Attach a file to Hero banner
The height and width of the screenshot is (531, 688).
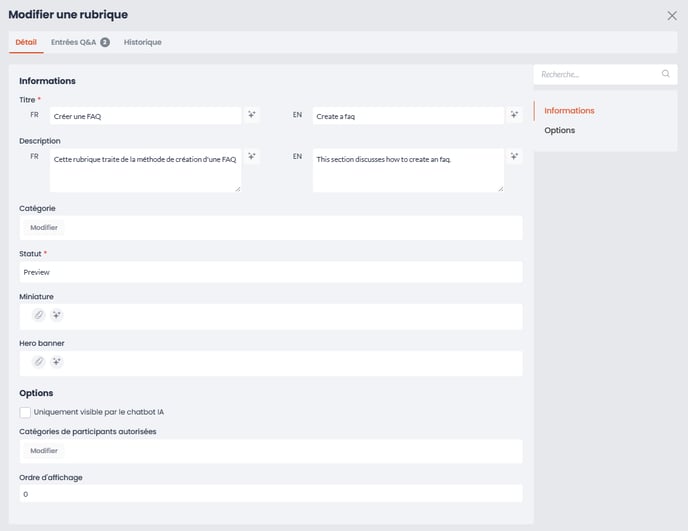coord(39,362)
